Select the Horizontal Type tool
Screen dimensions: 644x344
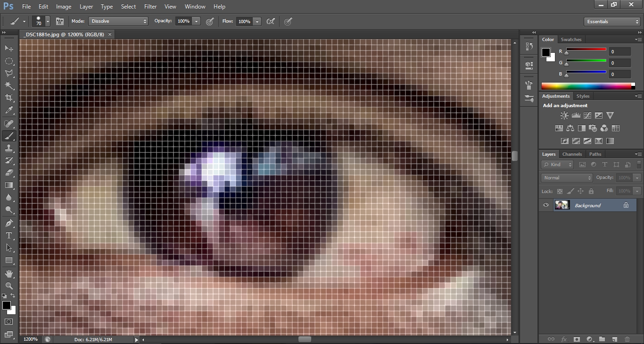(x=9, y=235)
